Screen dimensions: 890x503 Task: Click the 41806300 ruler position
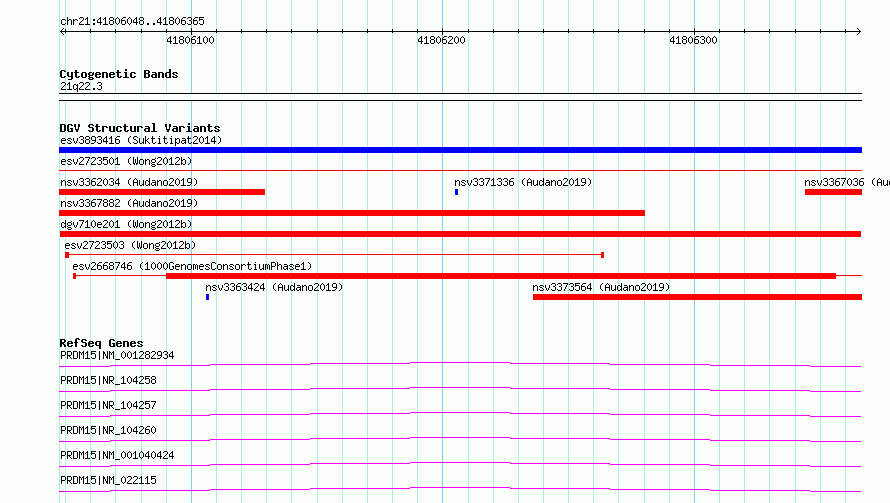click(693, 40)
